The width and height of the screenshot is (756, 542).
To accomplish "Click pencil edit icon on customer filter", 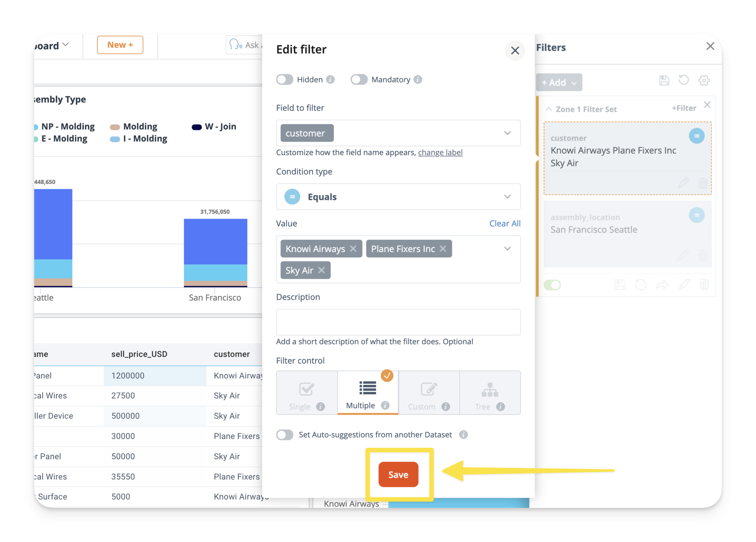I will [x=683, y=183].
